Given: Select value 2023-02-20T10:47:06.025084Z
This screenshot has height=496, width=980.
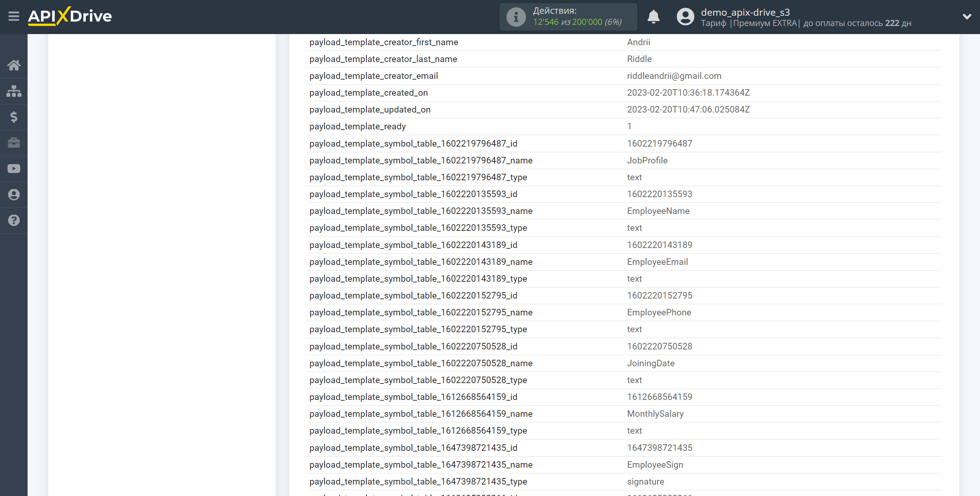Looking at the screenshot, I should (688, 109).
